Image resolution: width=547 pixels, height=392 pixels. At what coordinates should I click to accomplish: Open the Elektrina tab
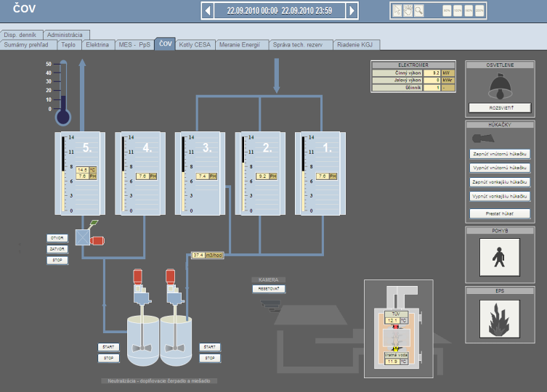[97, 44]
